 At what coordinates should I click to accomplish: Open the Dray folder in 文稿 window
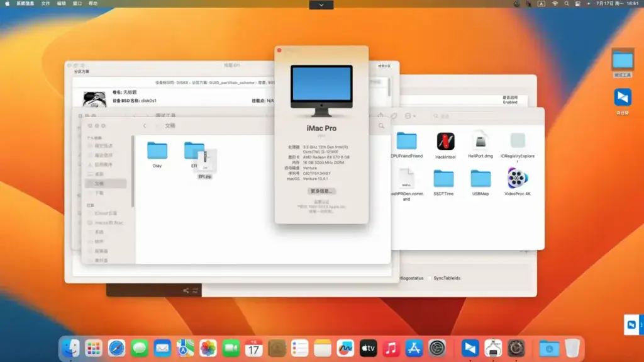click(157, 151)
